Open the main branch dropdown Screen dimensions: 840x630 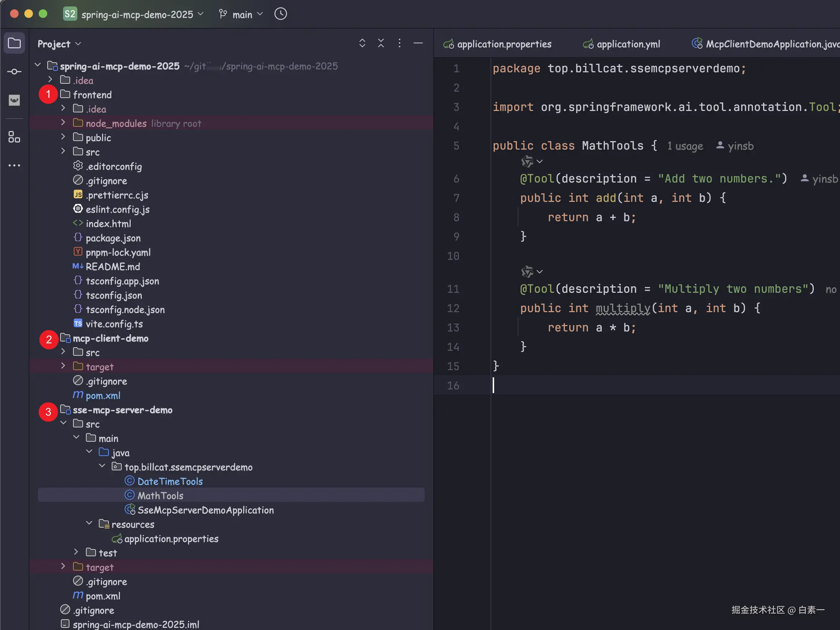[242, 14]
